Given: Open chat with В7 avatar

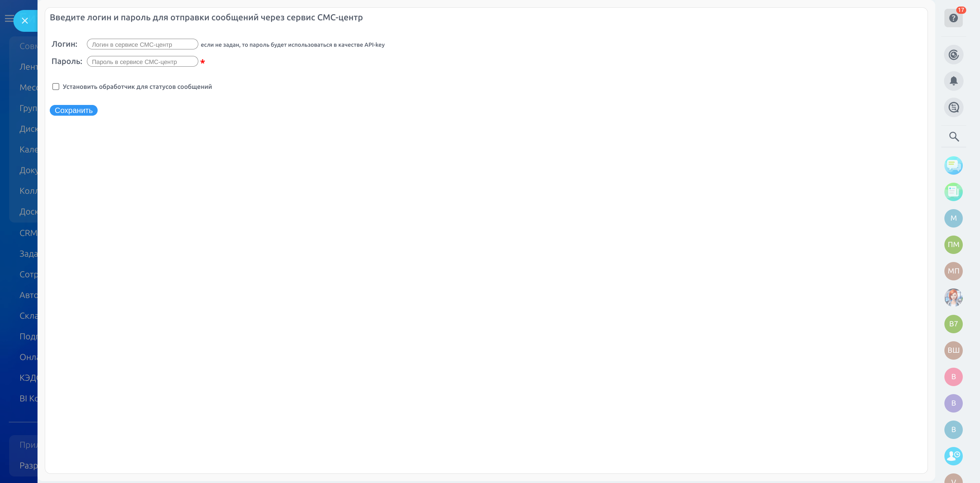Looking at the screenshot, I should [x=954, y=324].
